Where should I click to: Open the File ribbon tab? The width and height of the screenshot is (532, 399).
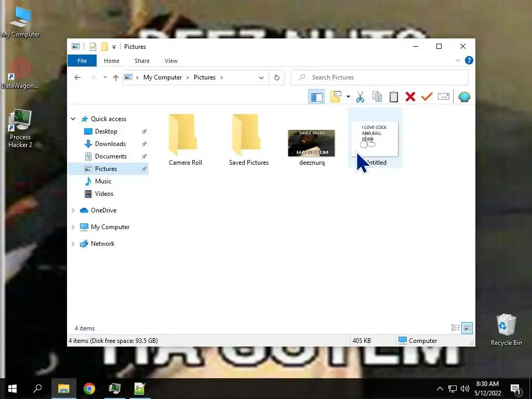coord(82,61)
